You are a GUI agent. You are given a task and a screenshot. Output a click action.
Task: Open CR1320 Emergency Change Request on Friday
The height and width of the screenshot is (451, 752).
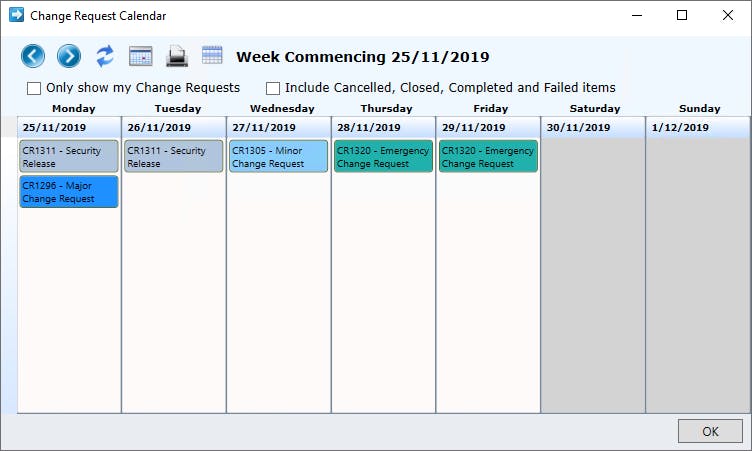[x=488, y=156]
